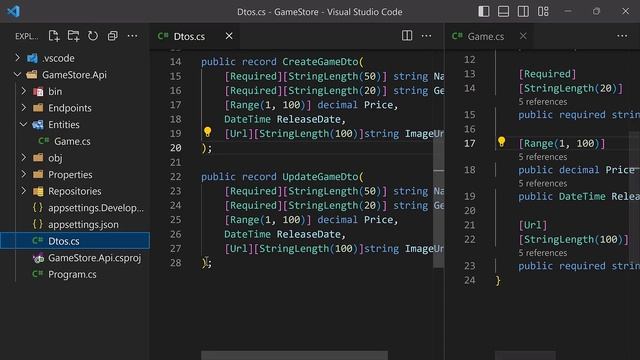Click CreateGameDto on line 14
Image resolution: width=640 pixels, height=360 pixels.
(x=320, y=62)
